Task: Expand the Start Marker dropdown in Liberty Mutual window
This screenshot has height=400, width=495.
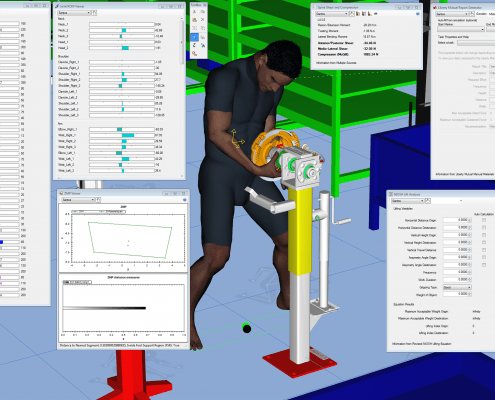Action: (461, 30)
